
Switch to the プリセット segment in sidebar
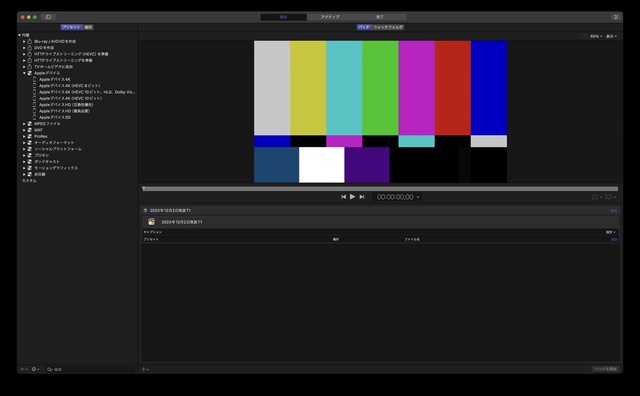(x=72, y=27)
